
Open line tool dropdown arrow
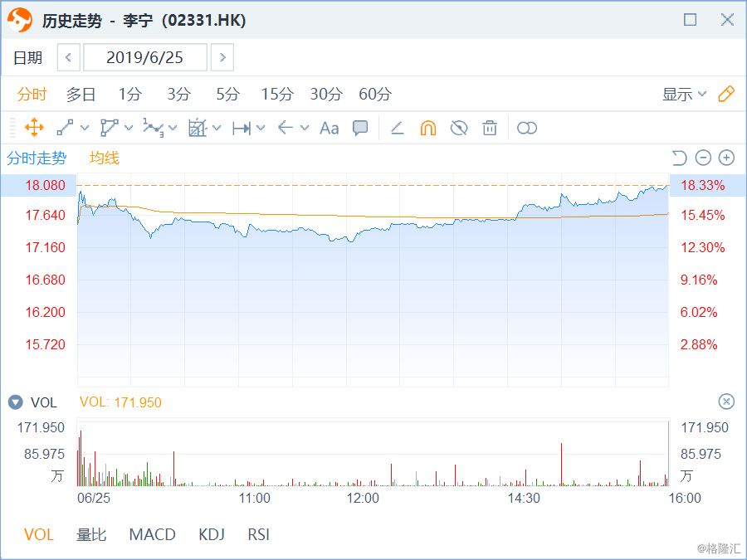point(85,128)
